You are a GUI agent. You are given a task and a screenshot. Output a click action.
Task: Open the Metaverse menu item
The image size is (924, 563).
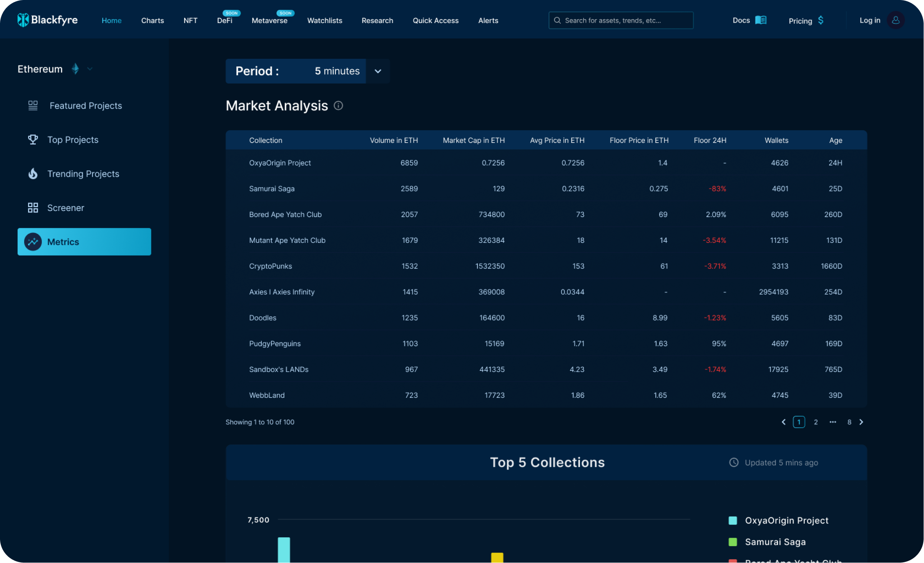click(269, 20)
